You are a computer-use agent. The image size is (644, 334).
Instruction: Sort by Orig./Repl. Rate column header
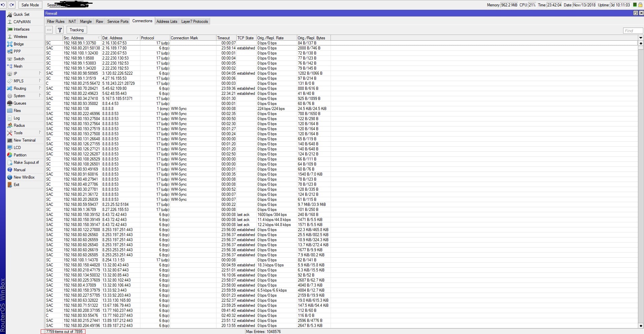(276, 38)
